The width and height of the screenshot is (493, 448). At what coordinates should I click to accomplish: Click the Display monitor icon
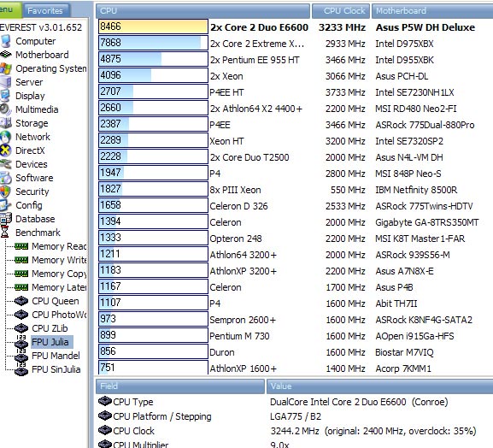[5, 96]
